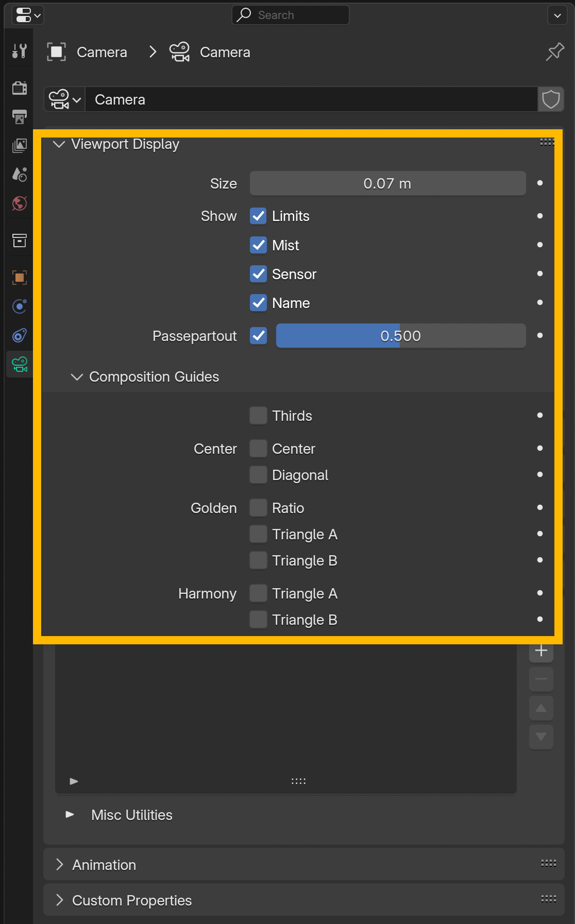
Task: Collapse the Composition Guides subpanel
Action: 77,377
